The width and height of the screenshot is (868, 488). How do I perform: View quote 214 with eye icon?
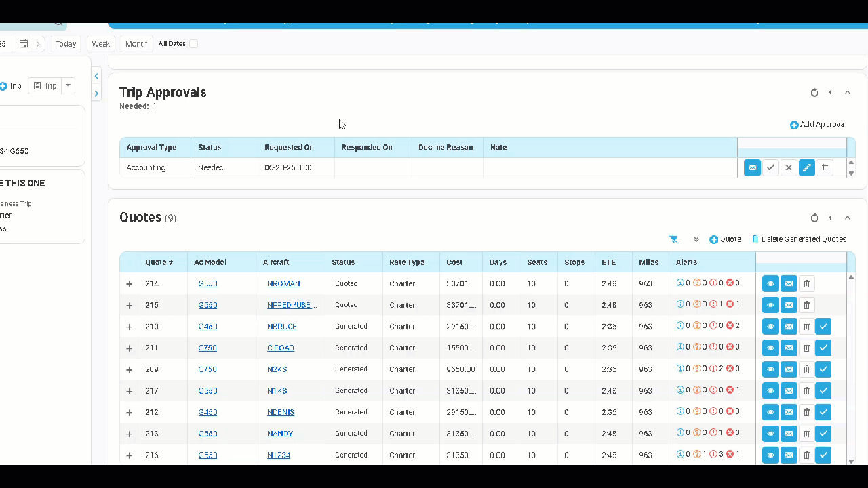[x=770, y=283]
